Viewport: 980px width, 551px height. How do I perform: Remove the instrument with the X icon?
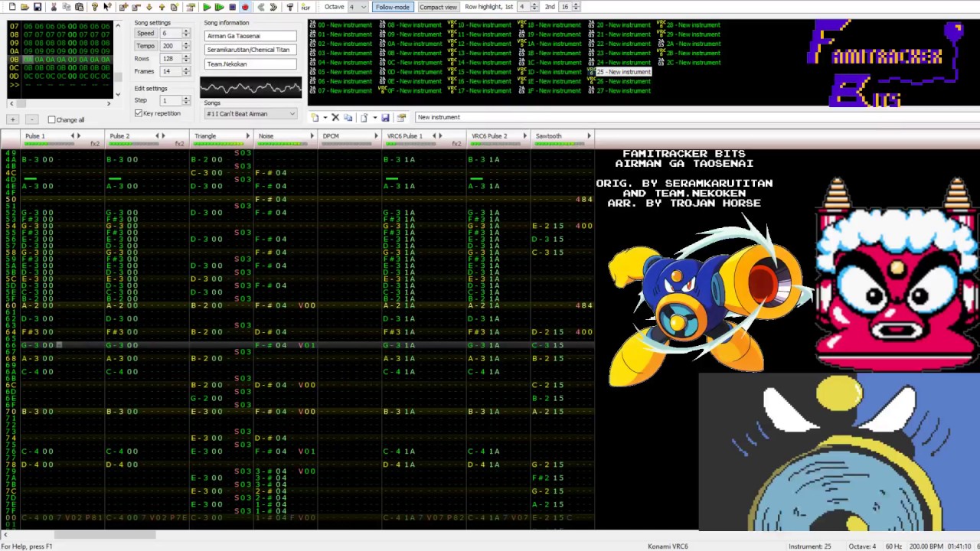(x=335, y=117)
